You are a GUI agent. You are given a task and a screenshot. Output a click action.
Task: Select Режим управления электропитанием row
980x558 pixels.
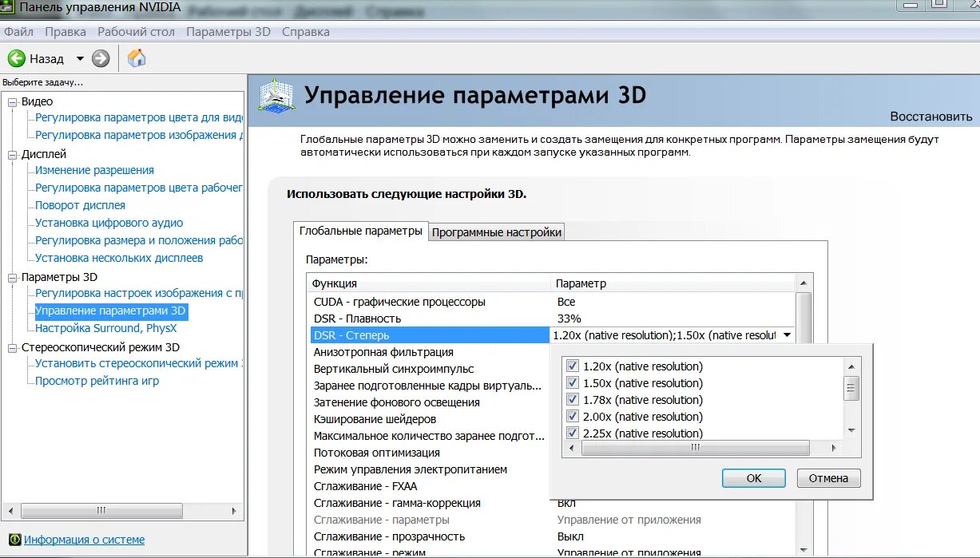[x=430, y=469]
